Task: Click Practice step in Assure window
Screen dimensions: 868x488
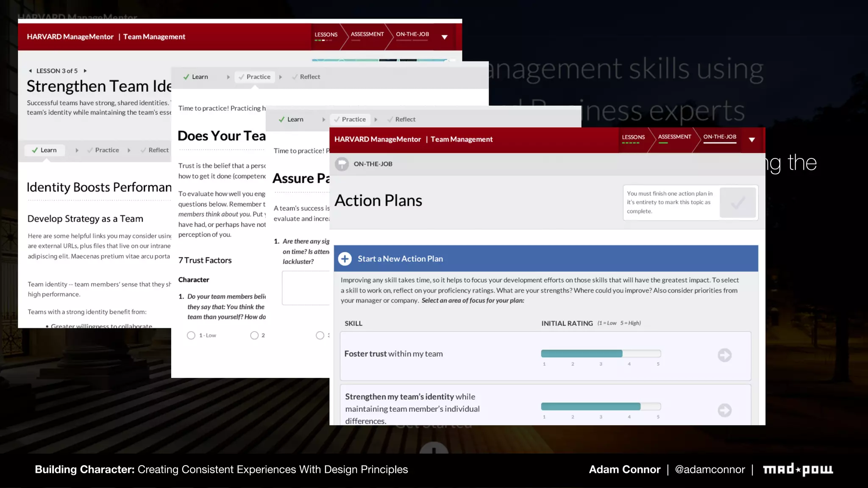Action: pos(350,119)
